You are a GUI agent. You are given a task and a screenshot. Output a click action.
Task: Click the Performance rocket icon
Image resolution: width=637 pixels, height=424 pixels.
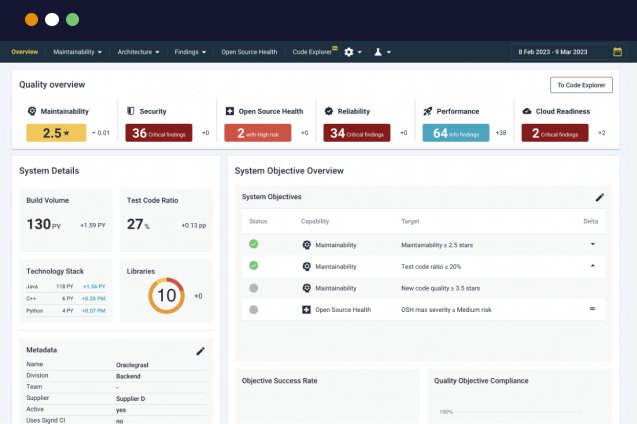pos(428,111)
